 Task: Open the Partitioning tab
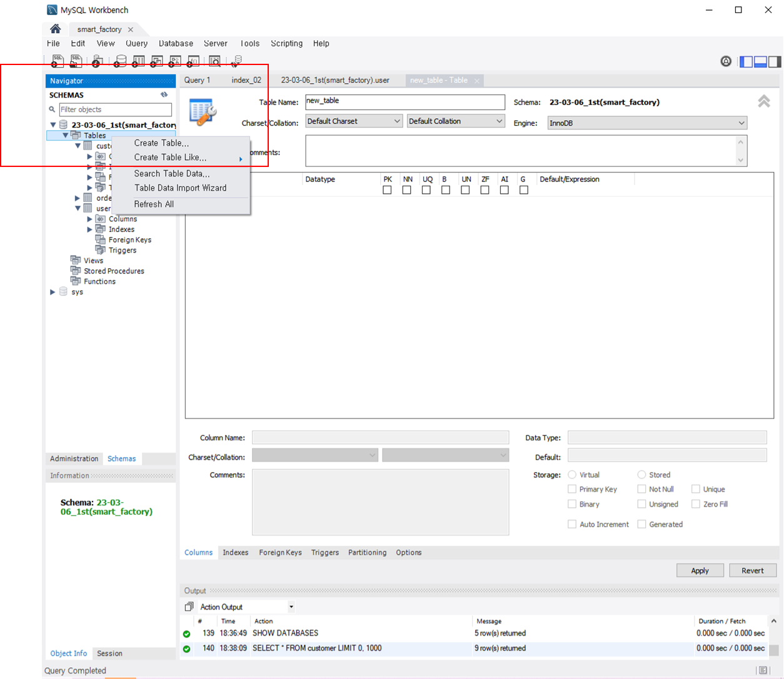[367, 553]
